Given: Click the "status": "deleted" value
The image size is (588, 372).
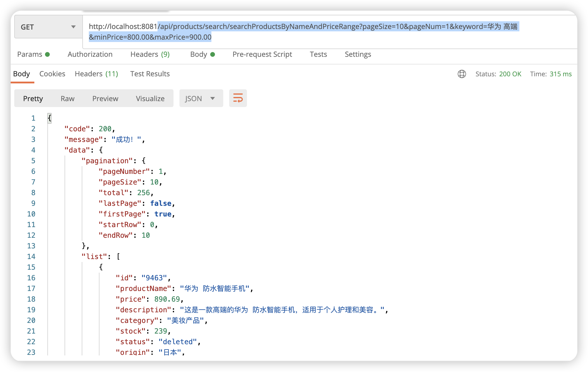Looking at the screenshot, I should coord(178,342).
